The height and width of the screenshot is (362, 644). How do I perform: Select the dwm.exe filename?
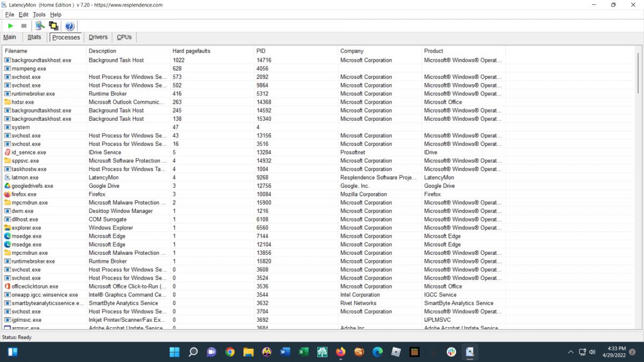coord(23,211)
